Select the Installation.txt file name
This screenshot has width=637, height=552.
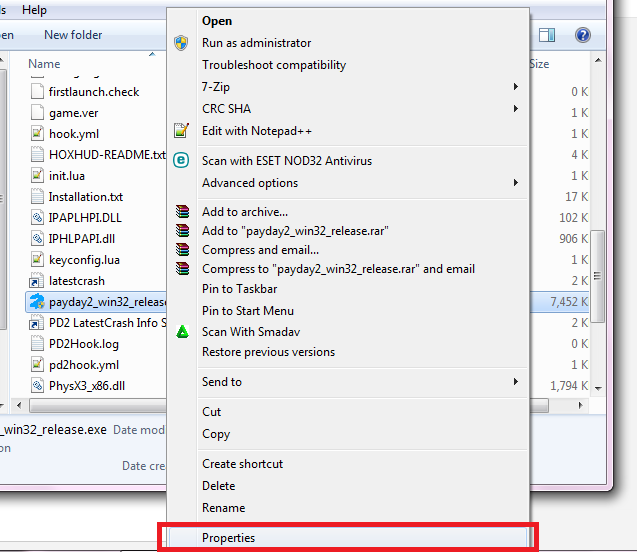pos(86,197)
